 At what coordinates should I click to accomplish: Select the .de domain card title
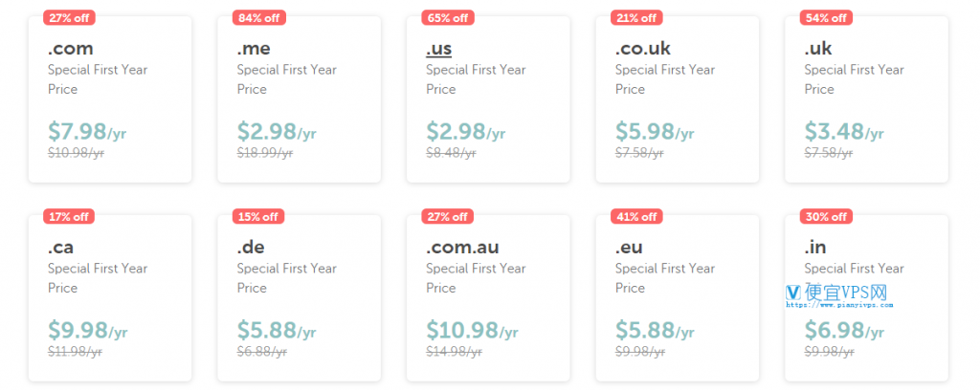251,248
